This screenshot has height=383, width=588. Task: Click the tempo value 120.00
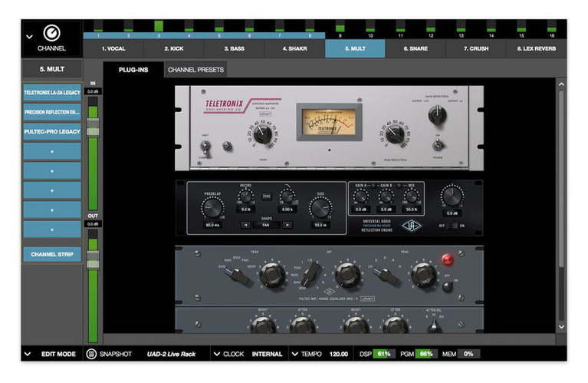coord(339,354)
